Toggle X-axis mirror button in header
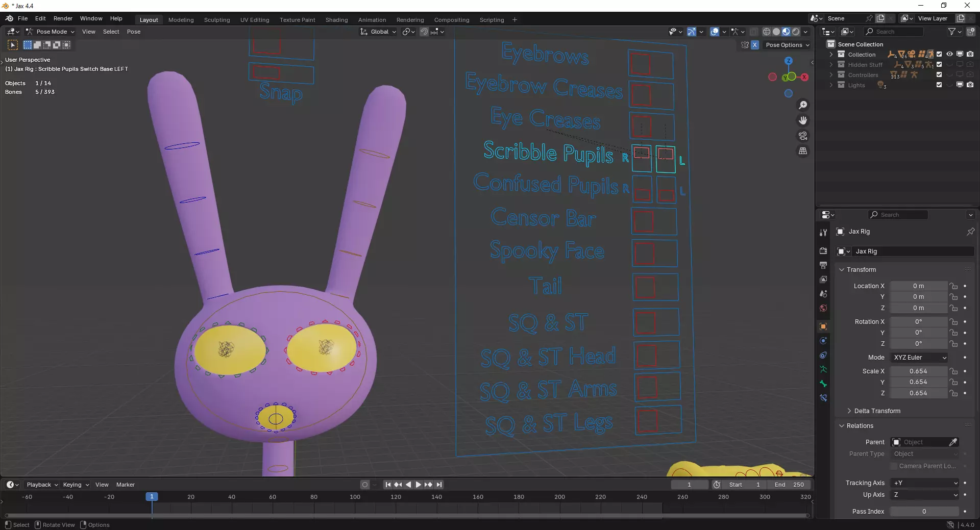Viewport: 980px width, 530px height. pyautogui.click(x=754, y=45)
